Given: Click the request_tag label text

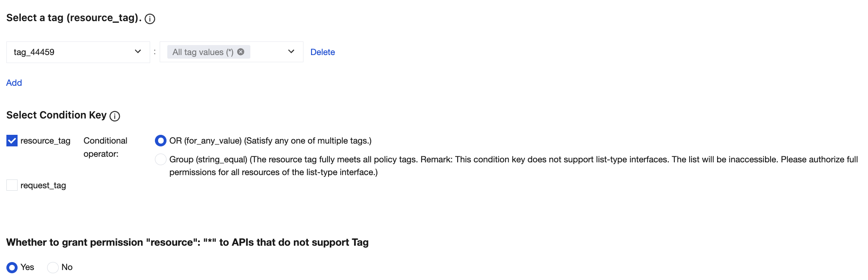Looking at the screenshot, I should (x=43, y=185).
